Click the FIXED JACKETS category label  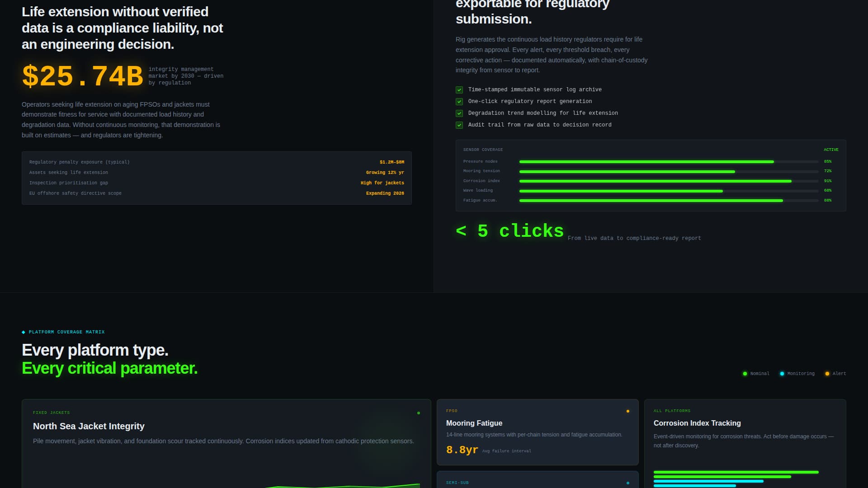click(51, 413)
